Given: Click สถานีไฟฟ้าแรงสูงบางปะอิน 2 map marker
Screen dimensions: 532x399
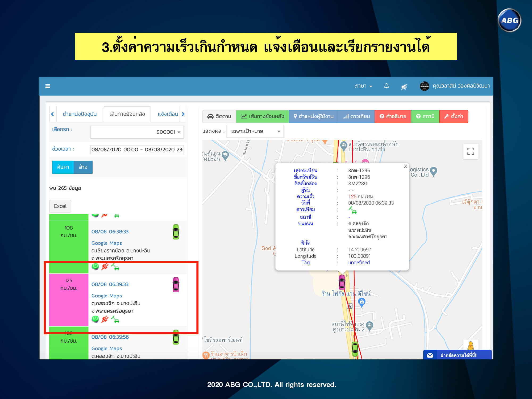Looking at the screenshot, I should pyautogui.click(x=369, y=326).
